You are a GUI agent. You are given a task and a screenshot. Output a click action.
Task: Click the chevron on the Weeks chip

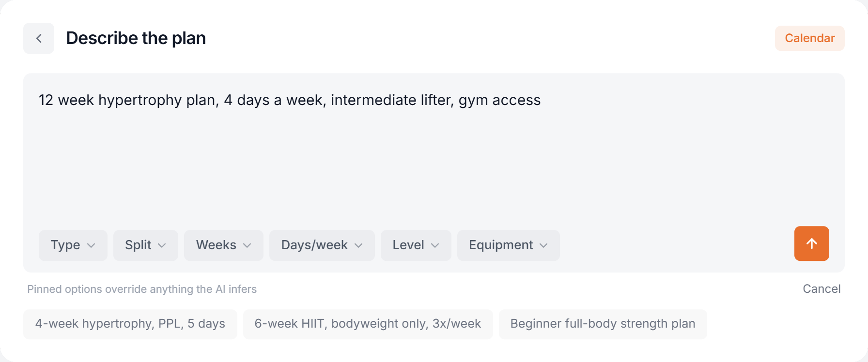tap(247, 246)
